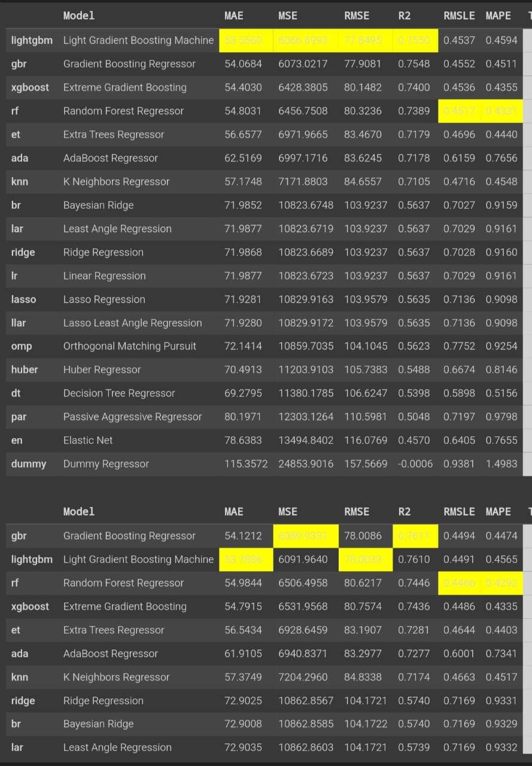The height and width of the screenshot is (766, 532).
Task: Select the llar row label
Action: pyautogui.click(x=19, y=323)
